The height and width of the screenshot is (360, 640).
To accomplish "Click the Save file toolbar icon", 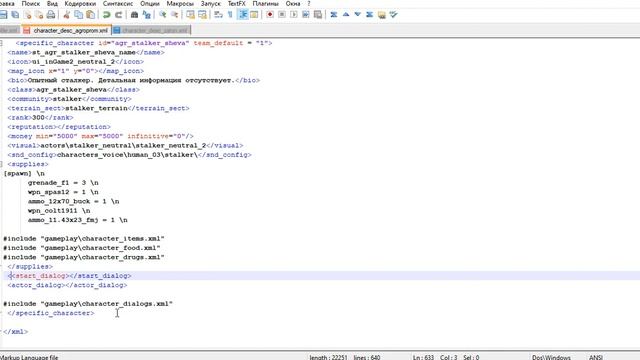I will [3, 15].
